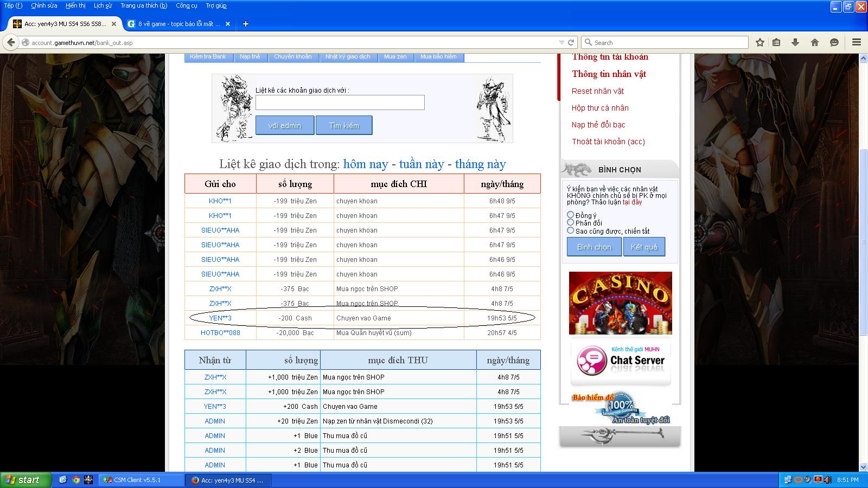This screenshot has height=488, width=868.
Task: Select the 'Phản đối' poll option
Action: [570, 222]
